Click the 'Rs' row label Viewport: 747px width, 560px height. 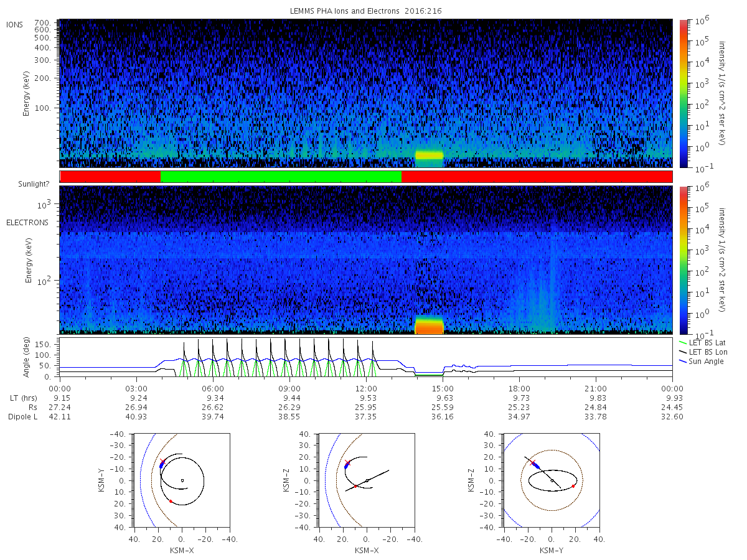tap(32, 408)
